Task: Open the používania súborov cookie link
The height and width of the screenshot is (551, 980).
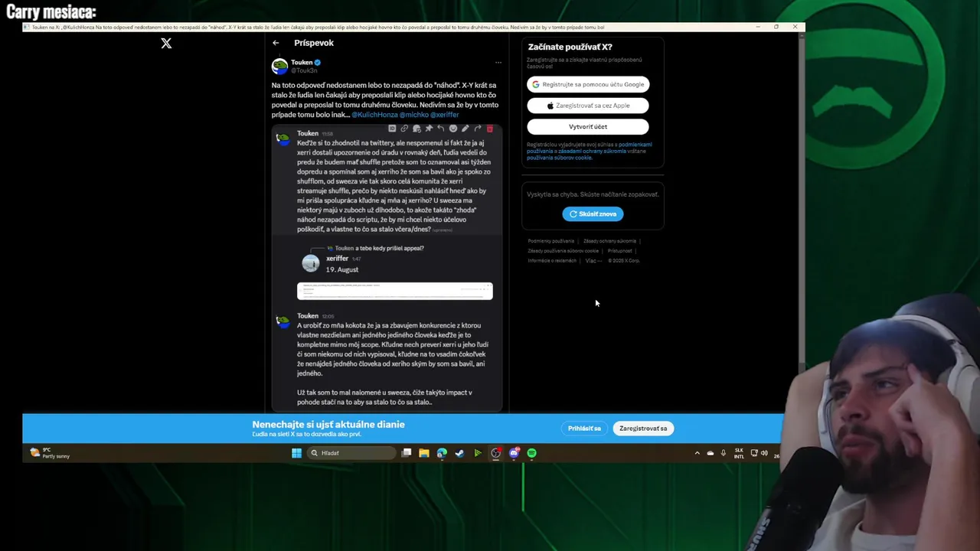Action: coord(559,158)
